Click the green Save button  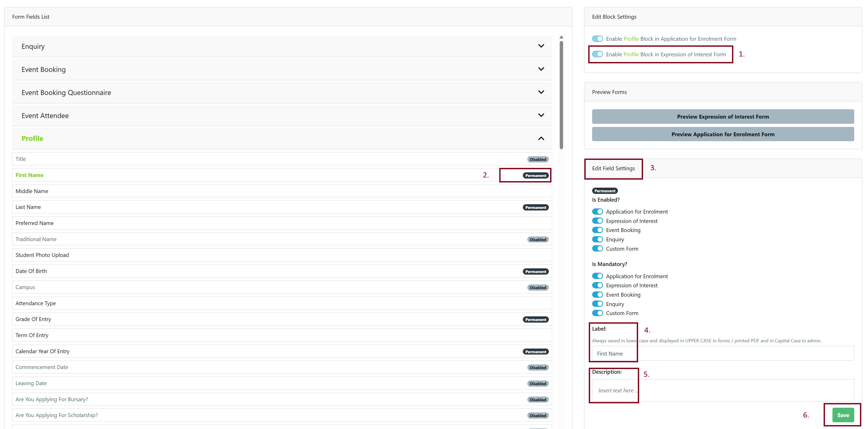pos(843,415)
